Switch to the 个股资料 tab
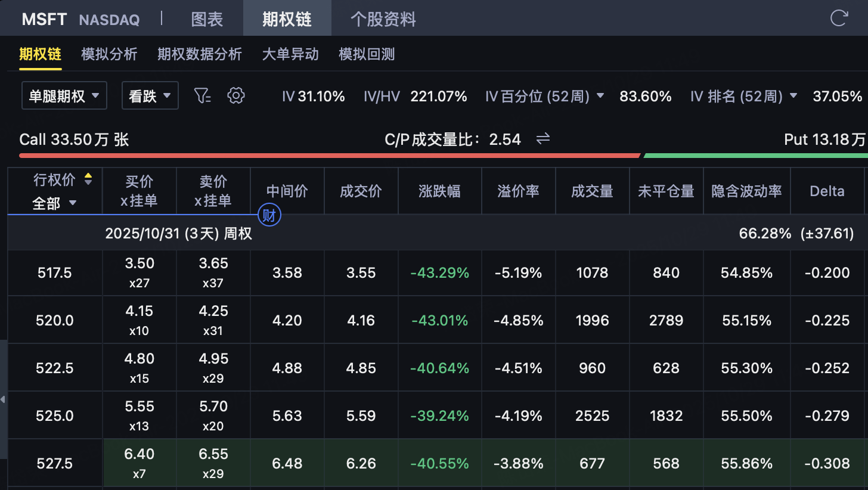Image resolution: width=868 pixels, height=490 pixels. pyautogui.click(x=383, y=19)
